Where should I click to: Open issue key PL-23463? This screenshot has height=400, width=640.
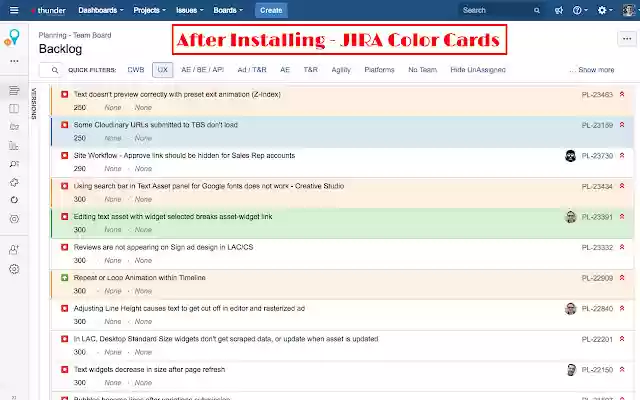click(597, 95)
